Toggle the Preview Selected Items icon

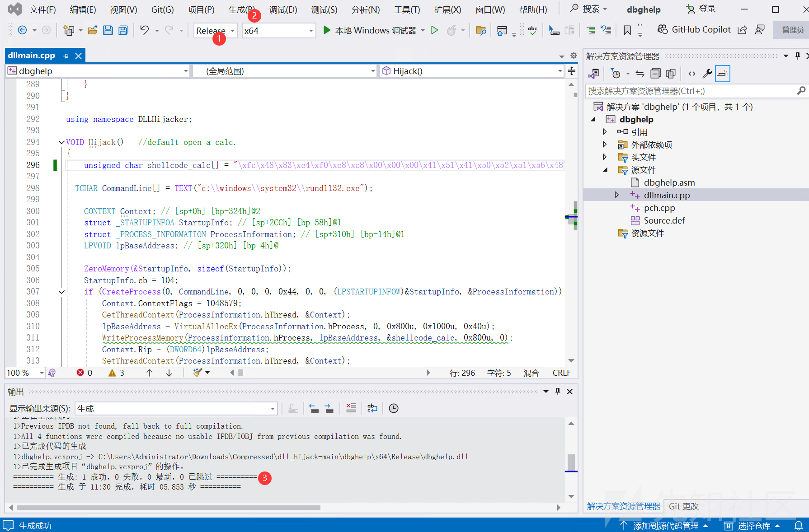(723, 74)
